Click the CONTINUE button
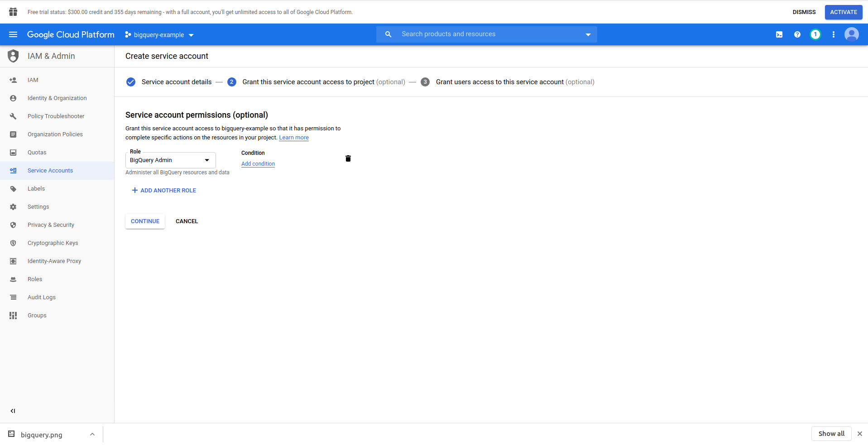The height and width of the screenshot is (445, 868). coord(145,221)
